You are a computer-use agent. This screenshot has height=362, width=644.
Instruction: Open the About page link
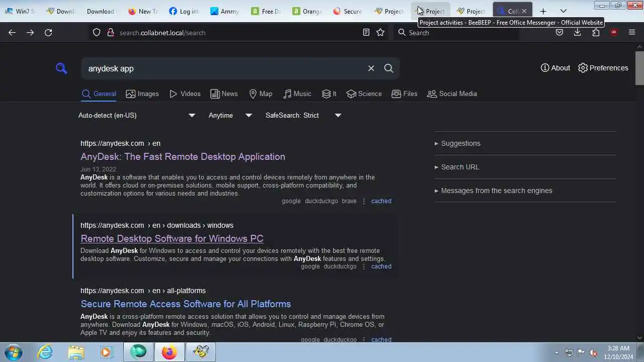(x=555, y=68)
